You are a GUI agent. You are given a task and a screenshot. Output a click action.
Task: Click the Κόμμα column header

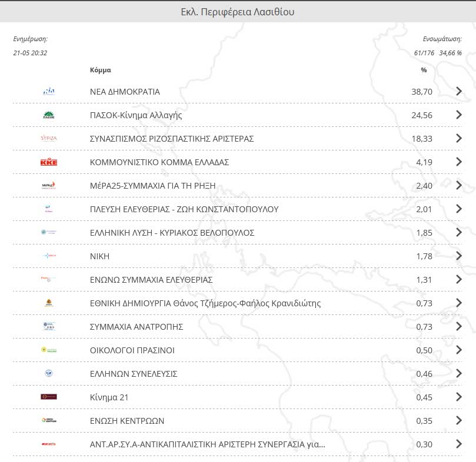point(101,70)
